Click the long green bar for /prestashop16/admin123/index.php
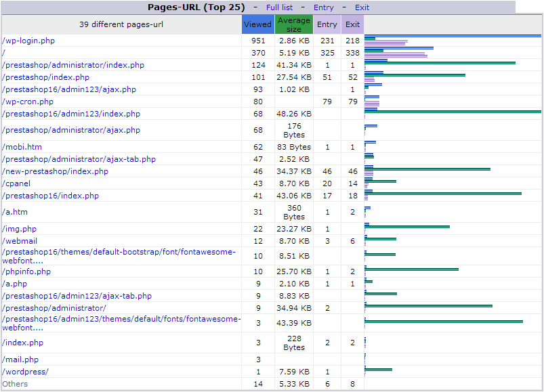The height and width of the screenshot is (392, 544). pos(453,112)
